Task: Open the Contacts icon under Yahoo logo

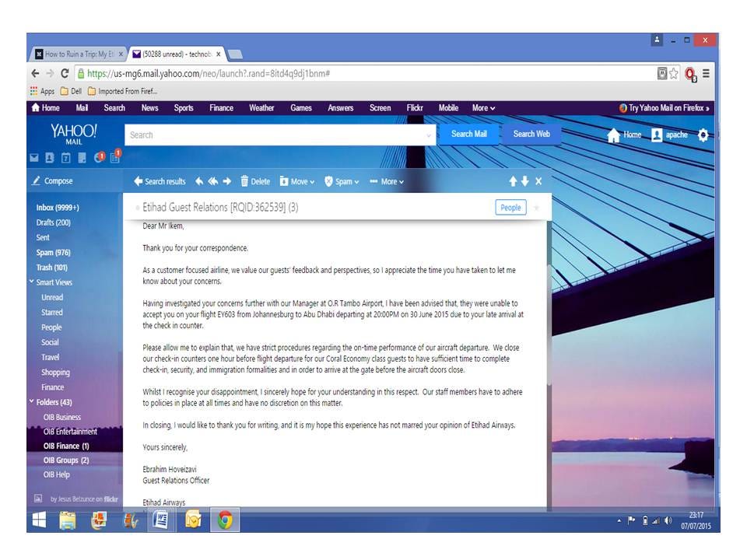Action: [50, 158]
